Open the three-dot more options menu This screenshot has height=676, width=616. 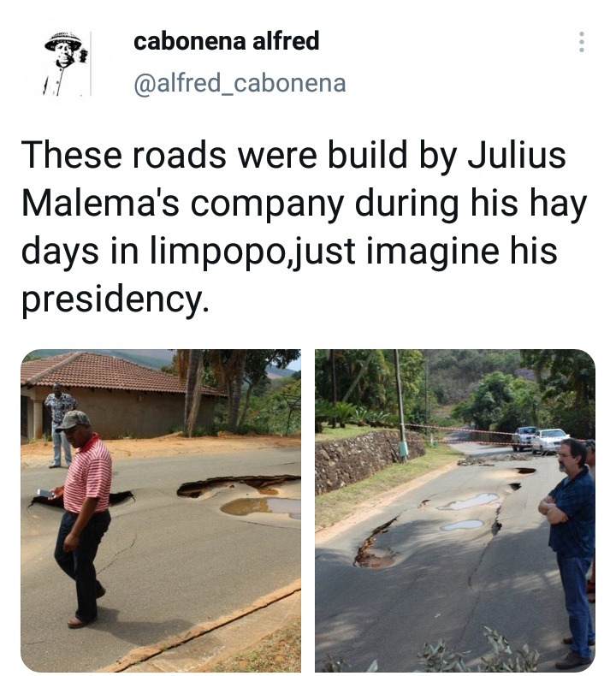pos(582,42)
